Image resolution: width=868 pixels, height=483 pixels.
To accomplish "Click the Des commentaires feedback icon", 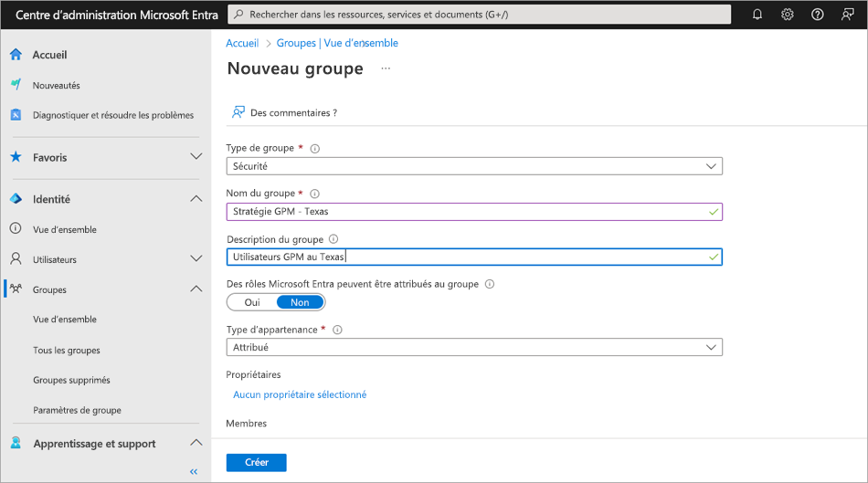I will click(x=238, y=112).
